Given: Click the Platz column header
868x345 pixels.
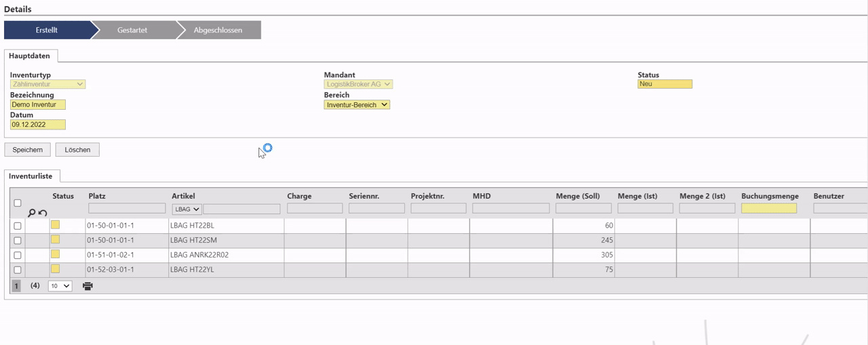Looking at the screenshot, I should pos(97,197).
